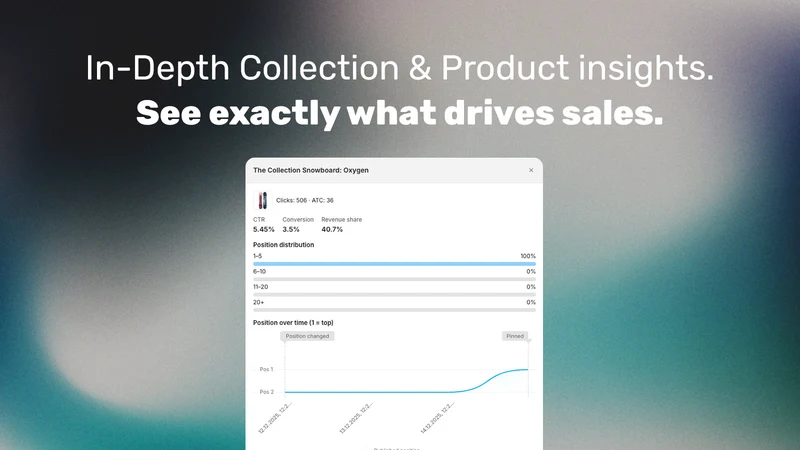Click the Conversion value 3.5%

[291, 230]
